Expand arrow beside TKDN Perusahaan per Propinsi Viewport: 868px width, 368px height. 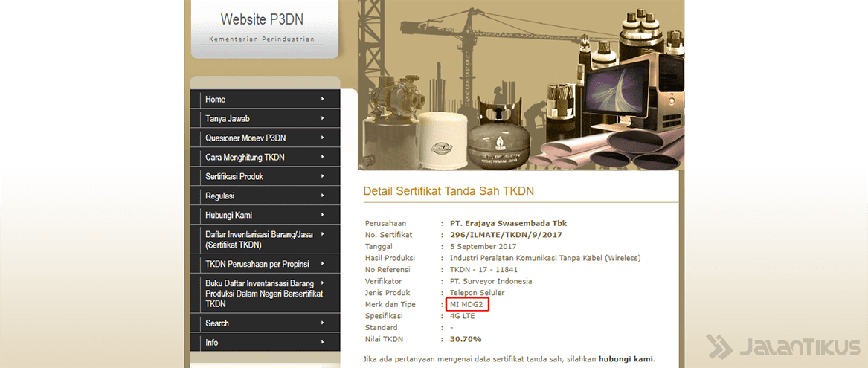(x=322, y=263)
